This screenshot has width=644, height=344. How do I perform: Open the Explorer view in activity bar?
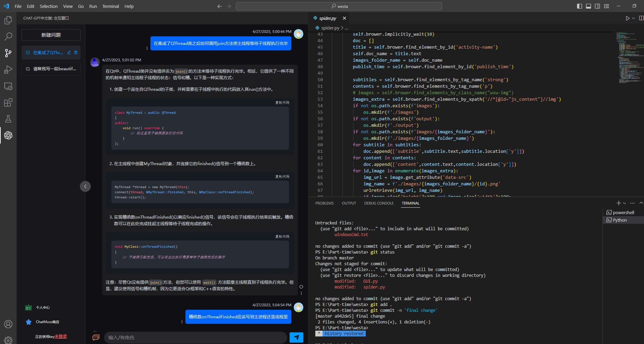[x=8, y=20]
